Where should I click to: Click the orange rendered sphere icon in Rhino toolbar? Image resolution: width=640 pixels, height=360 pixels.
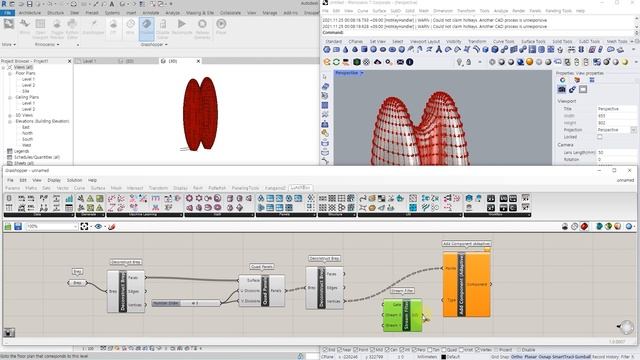(529, 62)
